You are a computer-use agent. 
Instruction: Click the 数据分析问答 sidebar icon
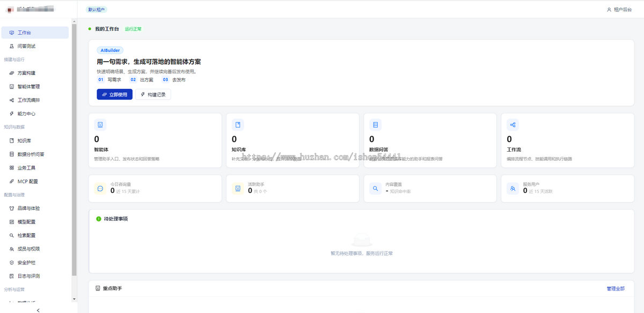point(12,154)
